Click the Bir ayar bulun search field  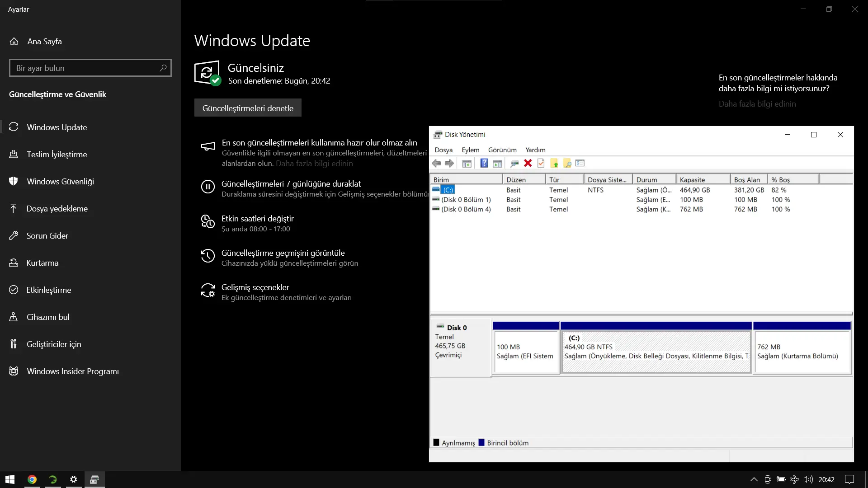(x=90, y=68)
